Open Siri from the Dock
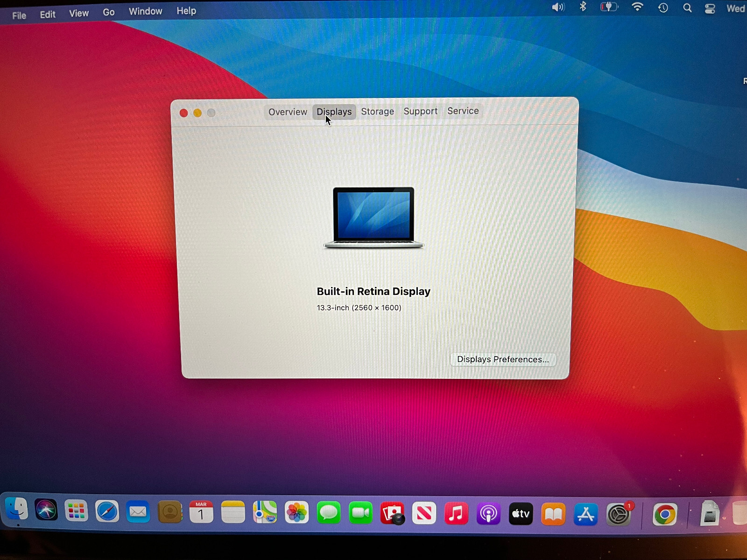This screenshot has height=560, width=747. point(46,510)
